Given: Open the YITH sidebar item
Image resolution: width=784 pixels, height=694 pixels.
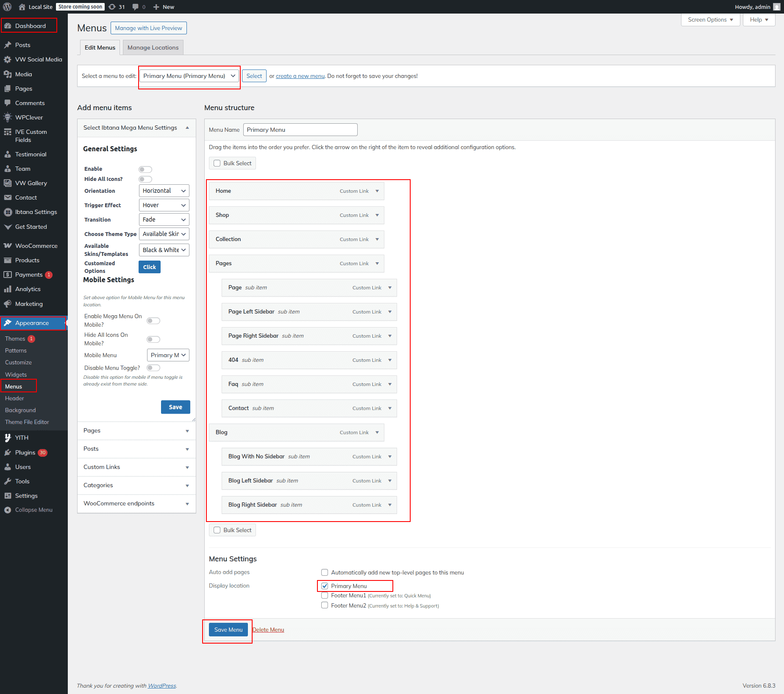Looking at the screenshot, I should click(x=22, y=438).
